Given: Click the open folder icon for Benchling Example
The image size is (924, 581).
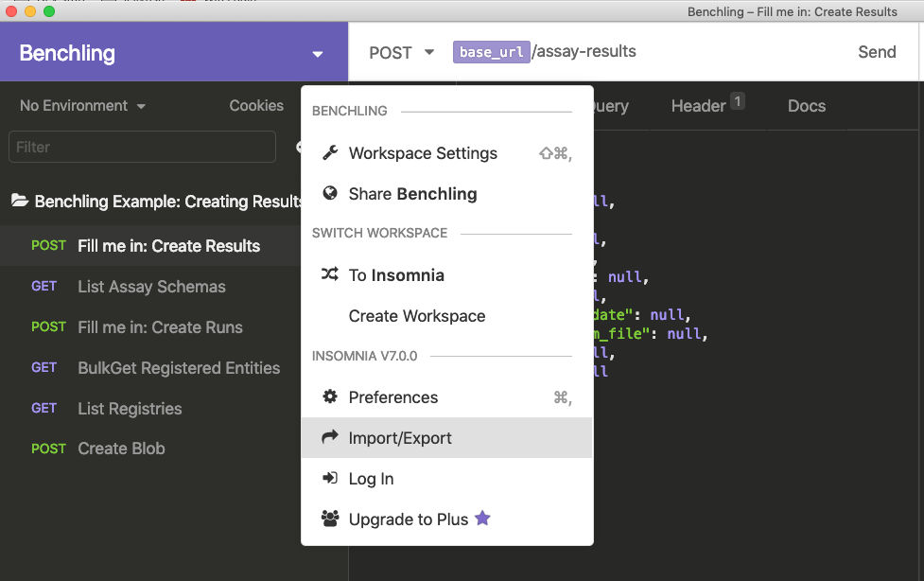Looking at the screenshot, I should (20, 201).
